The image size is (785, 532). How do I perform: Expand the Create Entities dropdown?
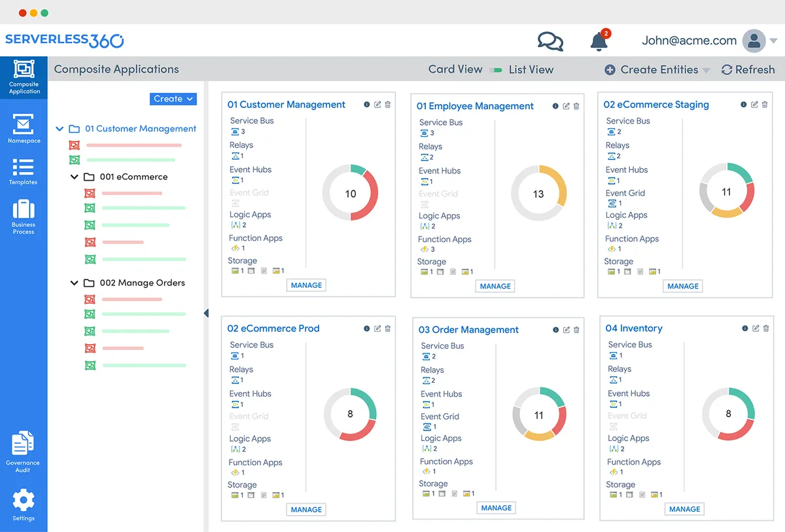pyautogui.click(x=659, y=70)
